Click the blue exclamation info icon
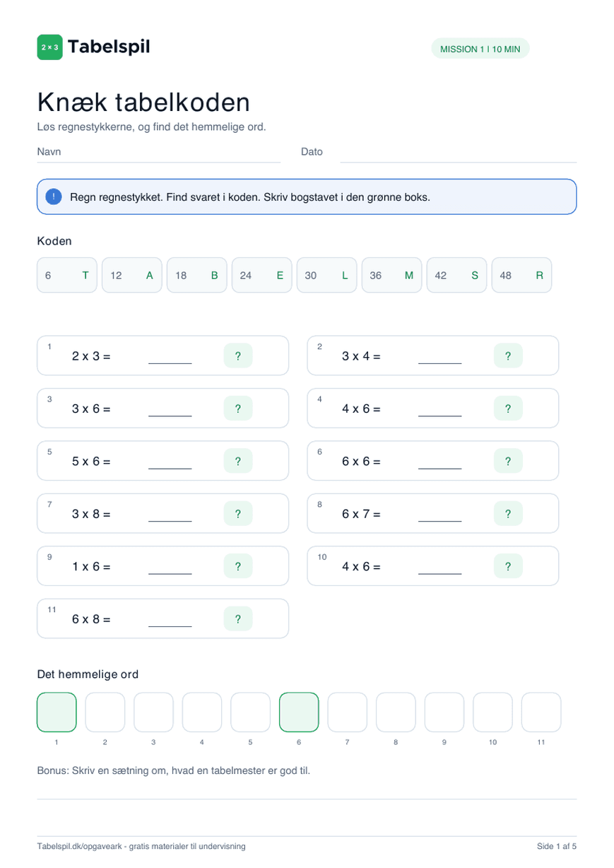The width and height of the screenshot is (614, 868). pos(54,197)
